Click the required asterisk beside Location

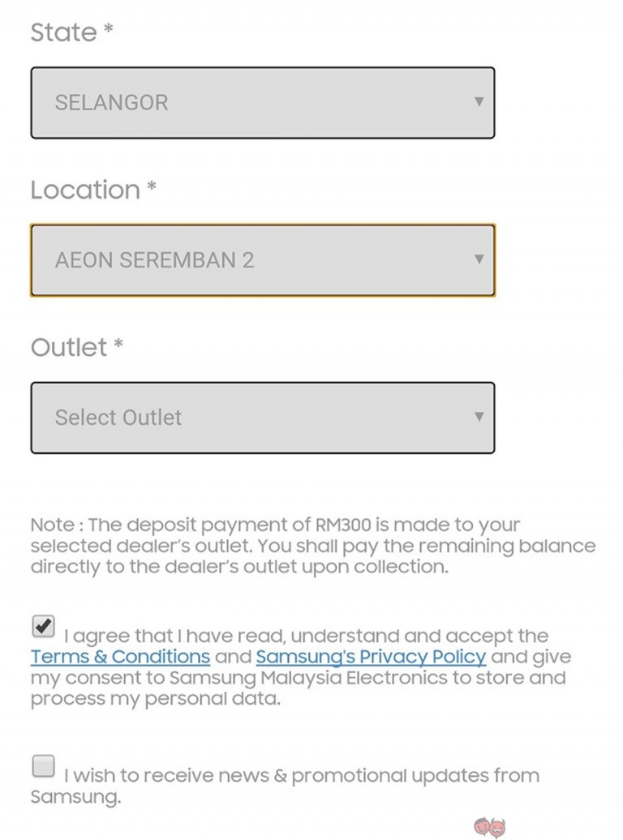pyautogui.click(x=151, y=188)
